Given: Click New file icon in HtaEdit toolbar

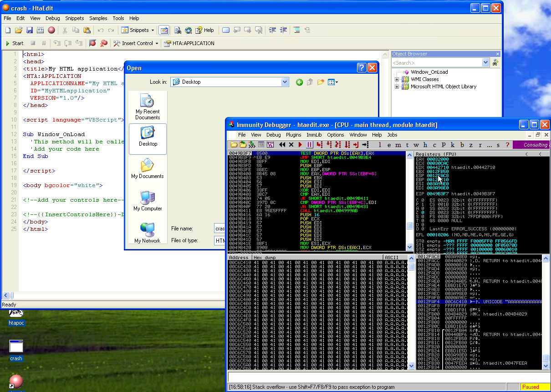Looking at the screenshot, I should coord(8,30).
